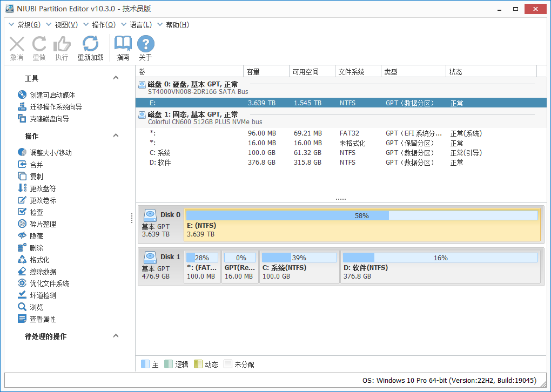Select the 格式化 (Format) tool
This screenshot has height=392, width=551.
click(x=35, y=259)
